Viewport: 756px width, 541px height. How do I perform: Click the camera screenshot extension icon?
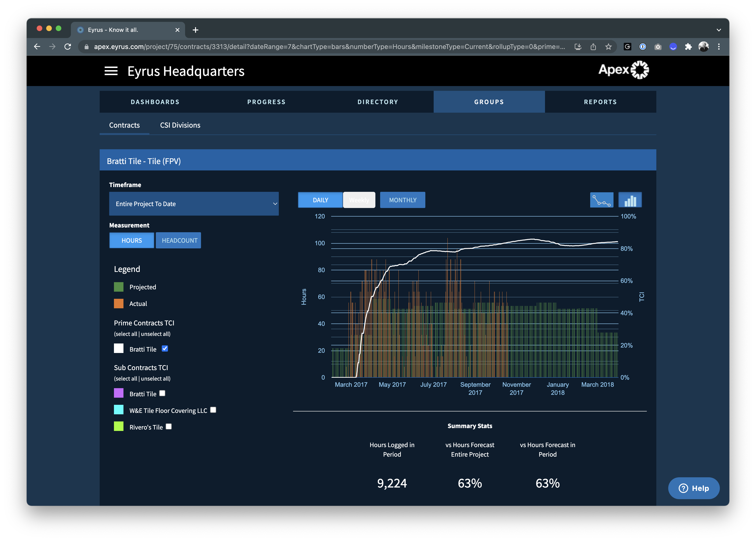click(x=658, y=47)
